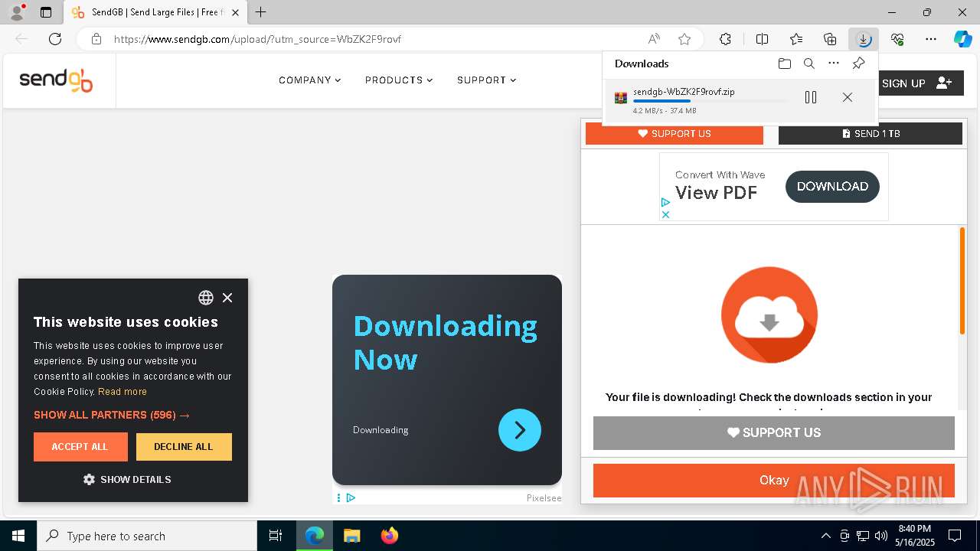Expand the PRODUCTS menu
980x551 pixels.
coord(399,80)
